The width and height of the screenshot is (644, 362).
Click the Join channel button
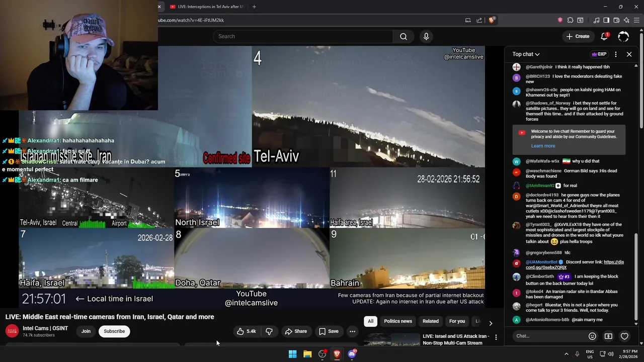(86, 331)
